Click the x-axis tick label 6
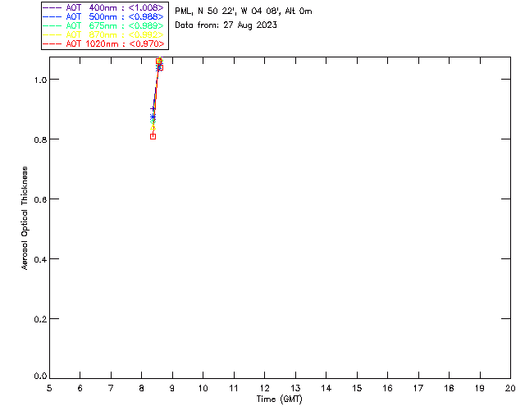The height and width of the screenshot is (420, 525). tap(80, 388)
